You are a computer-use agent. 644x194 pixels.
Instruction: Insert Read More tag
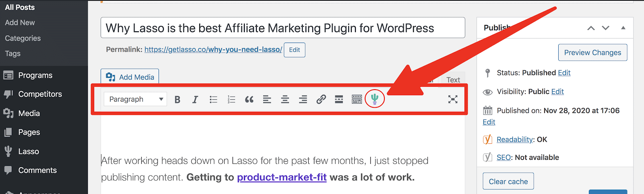coord(339,99)
